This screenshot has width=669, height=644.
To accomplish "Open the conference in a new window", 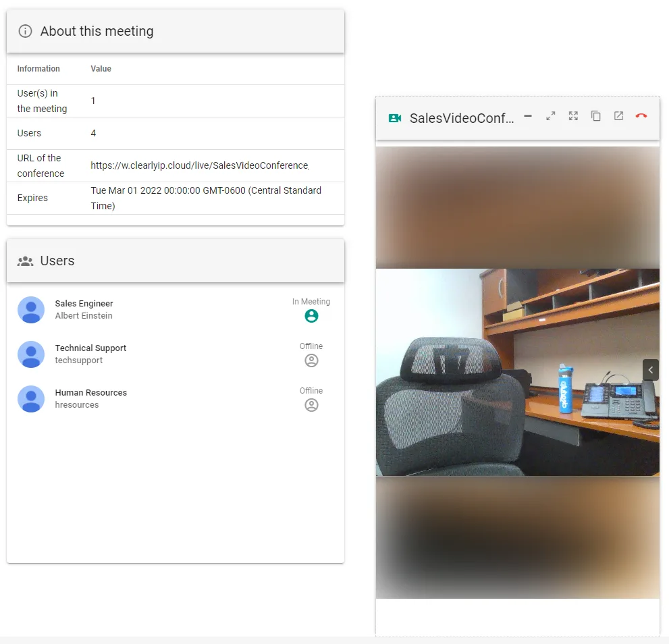I will (618, 116).
